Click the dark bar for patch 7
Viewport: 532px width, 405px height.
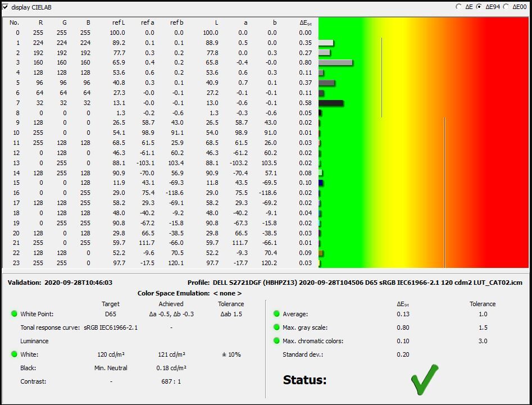[x=331, y=103]
